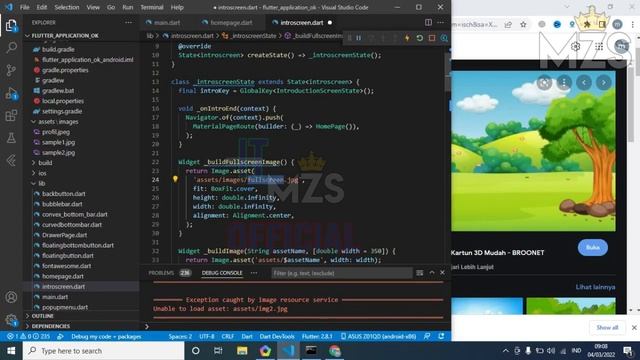Open Dart DevTools widget inspector icon

click(x=444, y=38)
